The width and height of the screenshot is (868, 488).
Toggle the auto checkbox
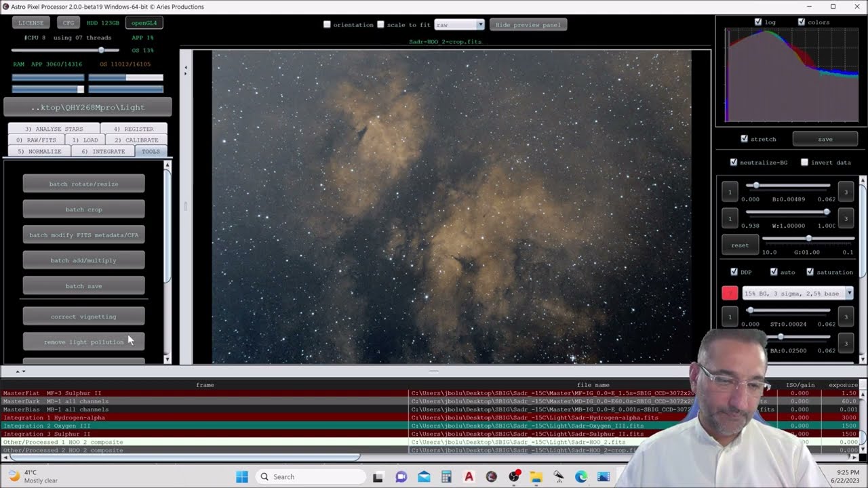click(x=774, y=272)
